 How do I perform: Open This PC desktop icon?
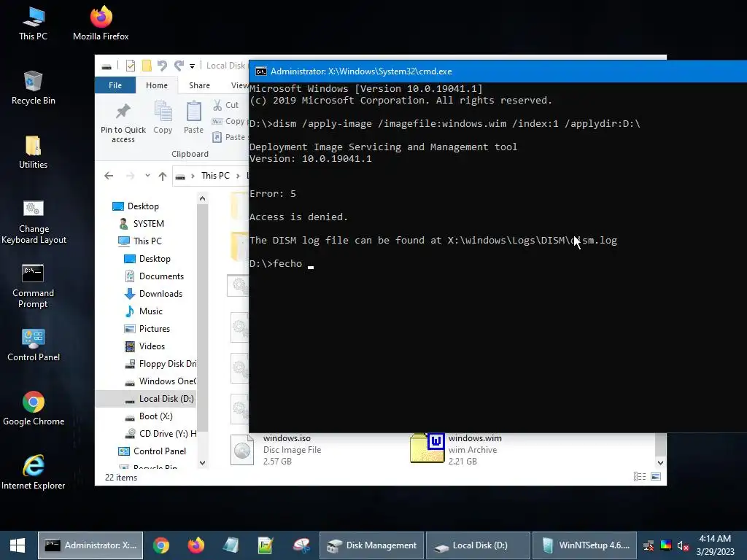33,23
